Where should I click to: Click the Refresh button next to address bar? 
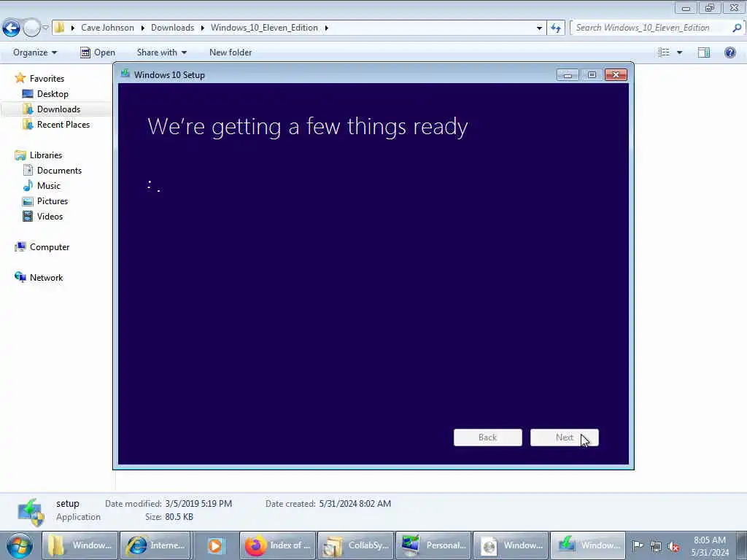[556, 28]
